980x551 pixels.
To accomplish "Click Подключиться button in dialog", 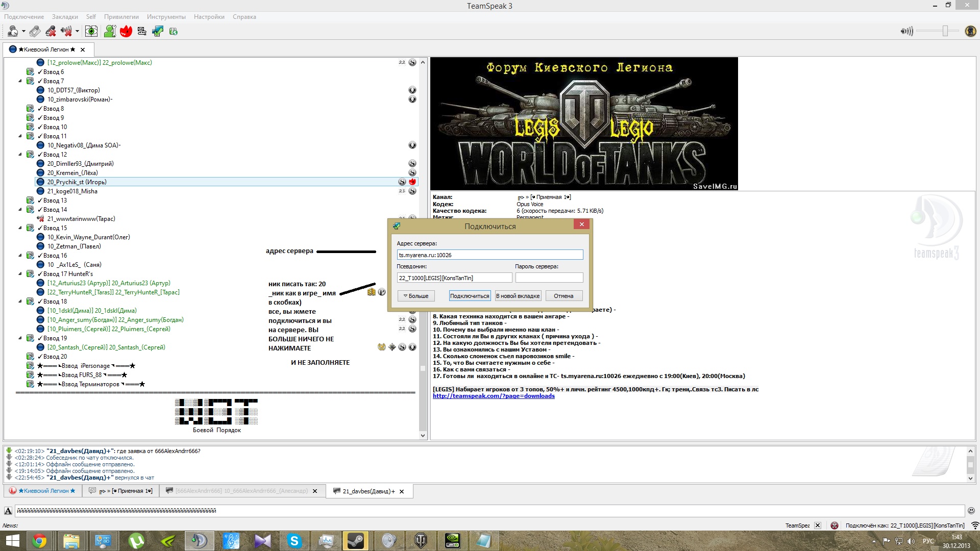I will tap(470, 296).
